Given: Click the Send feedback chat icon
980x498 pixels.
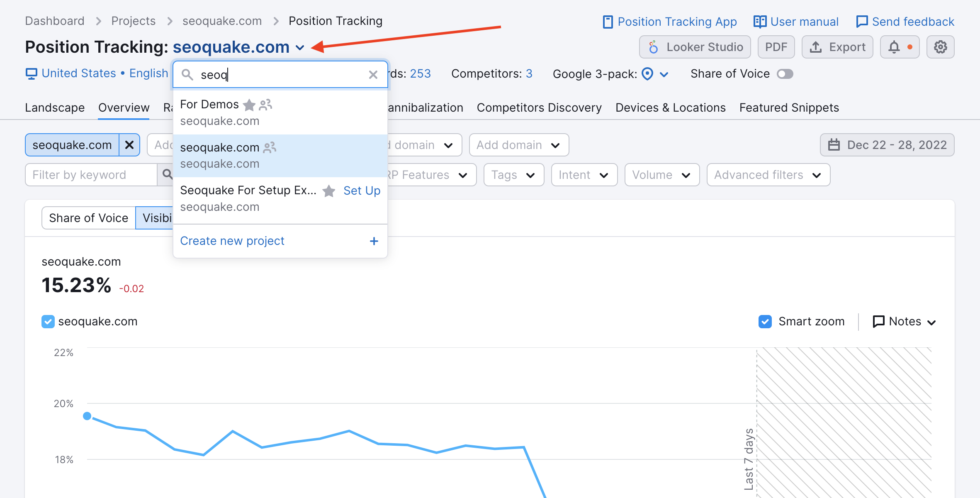Looking at the screenshot, I should pyautogui.click(x=862, y=22).
